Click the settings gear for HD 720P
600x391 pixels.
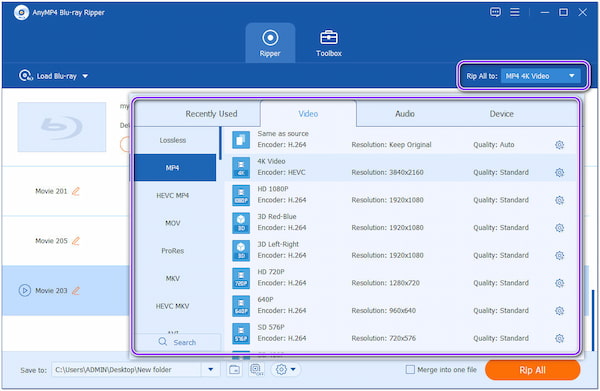pos(559,283)
